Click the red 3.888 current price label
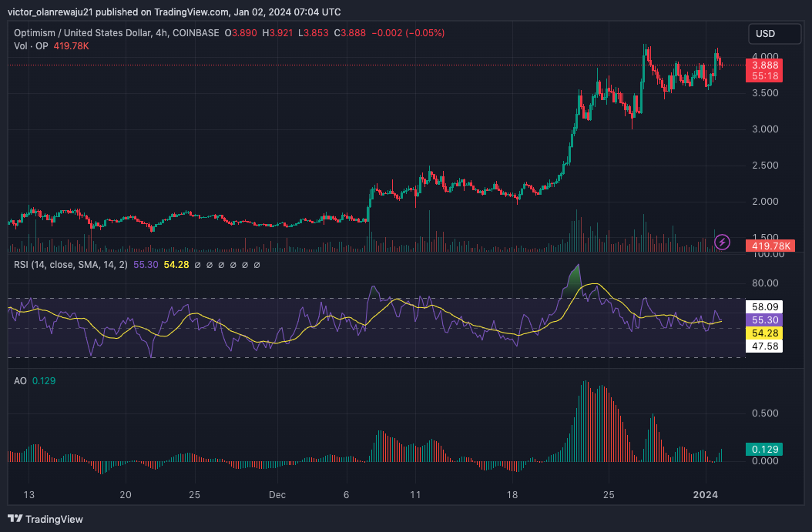This screenshot has height=532, width=812. click(x=764, y=65)
